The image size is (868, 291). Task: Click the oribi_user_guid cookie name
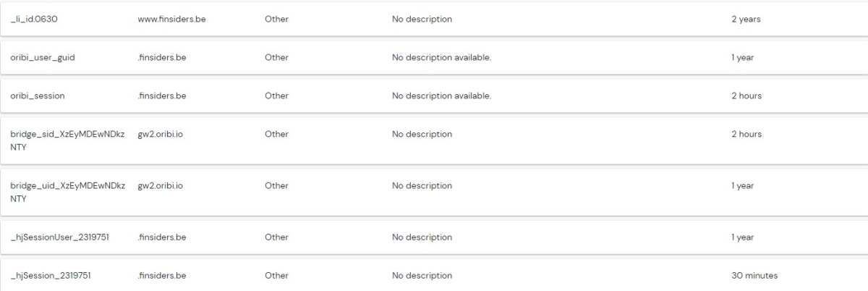43,58
